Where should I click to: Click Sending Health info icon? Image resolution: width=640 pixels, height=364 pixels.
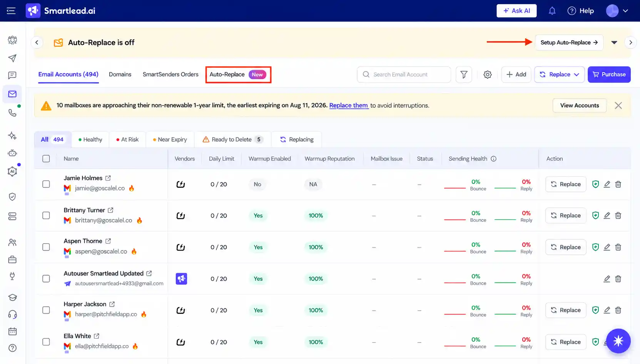493,159
